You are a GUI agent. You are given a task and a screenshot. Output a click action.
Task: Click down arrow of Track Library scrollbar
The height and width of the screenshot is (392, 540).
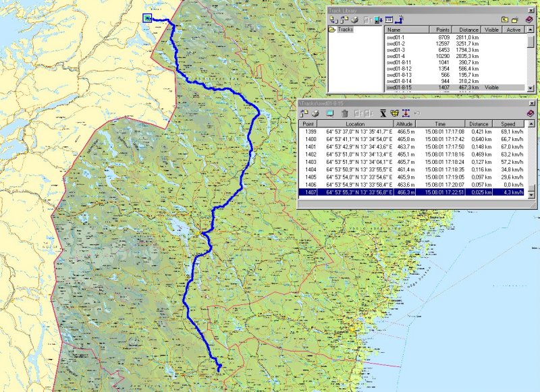pyautogui.click(x=531, y=88)
